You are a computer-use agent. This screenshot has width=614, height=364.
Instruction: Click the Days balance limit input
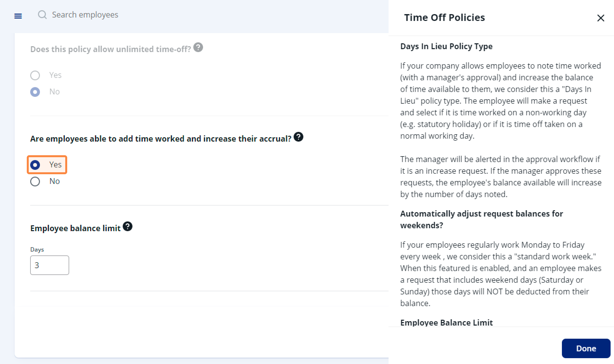(50, 265)
